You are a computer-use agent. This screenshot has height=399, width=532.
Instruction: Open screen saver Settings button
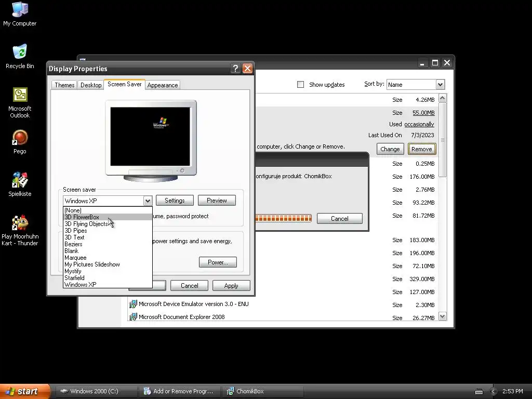click(175, 201)
